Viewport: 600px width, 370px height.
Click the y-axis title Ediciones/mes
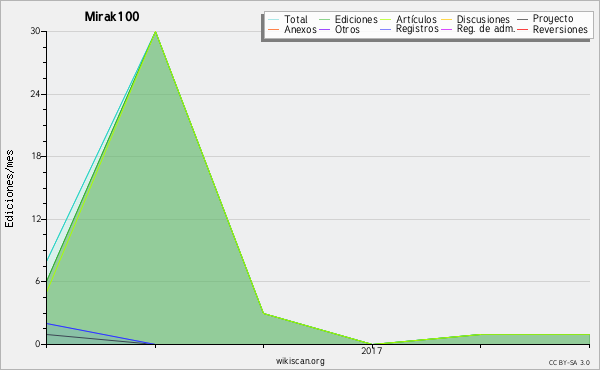(x=9, y=189)
